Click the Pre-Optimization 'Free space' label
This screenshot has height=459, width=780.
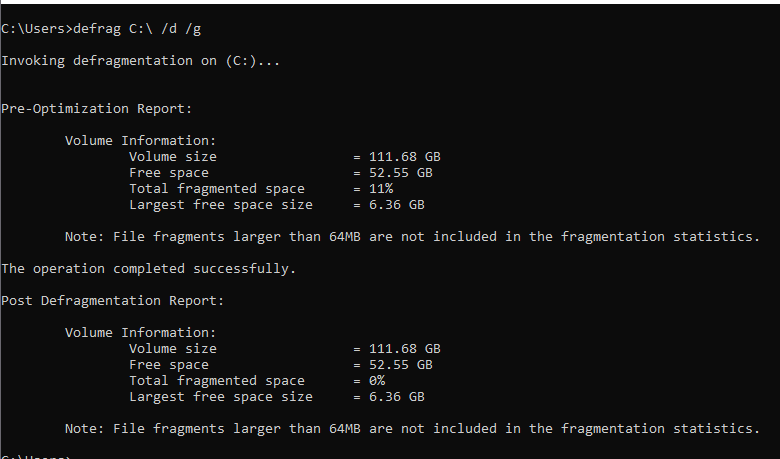pyautogui.click(x=168, y=173)
